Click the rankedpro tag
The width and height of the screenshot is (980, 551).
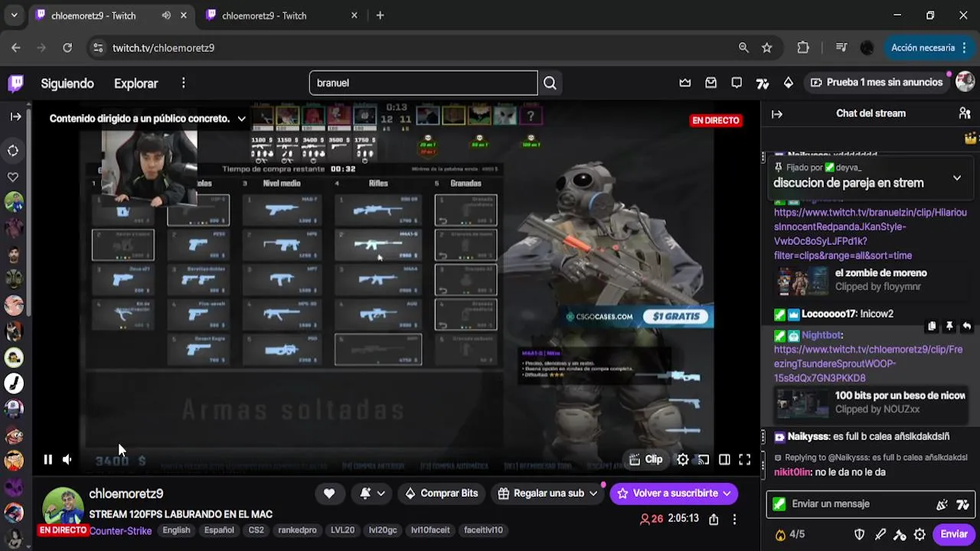click(297, 530)
